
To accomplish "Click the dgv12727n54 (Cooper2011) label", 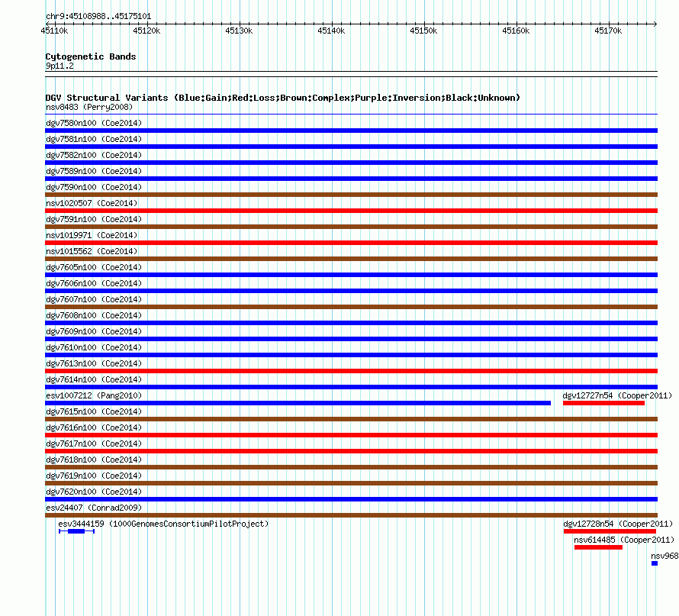I will coord(617,395).
